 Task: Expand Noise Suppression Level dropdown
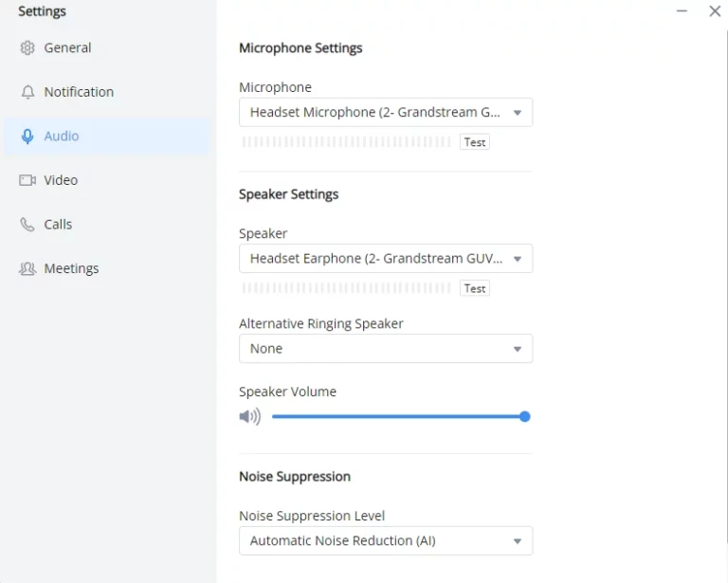point(386,540)
